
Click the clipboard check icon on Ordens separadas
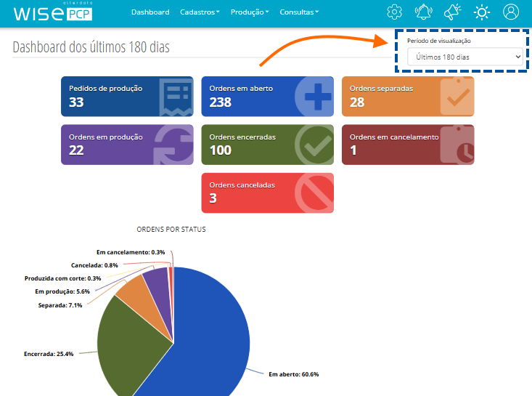pyautogui.click(x=457, y=97)
